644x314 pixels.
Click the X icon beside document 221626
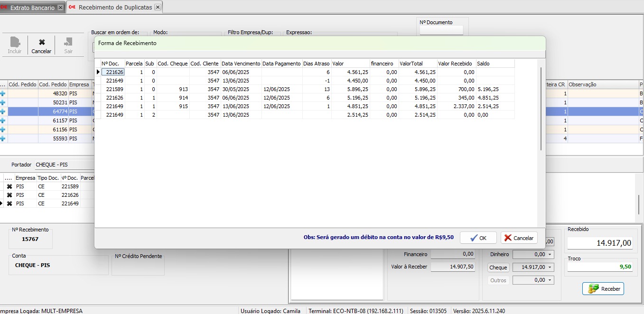pos(9,195)
